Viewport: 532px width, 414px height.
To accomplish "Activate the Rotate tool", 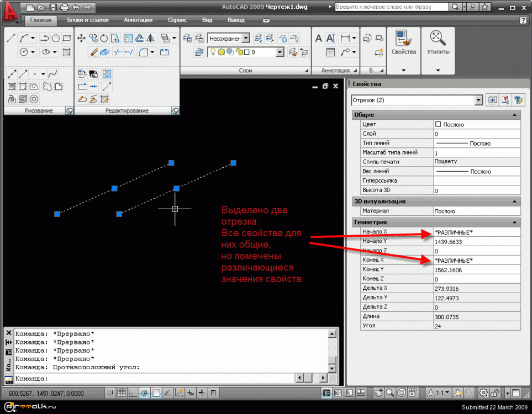I will pyautogui.click(x=104, y=38).
